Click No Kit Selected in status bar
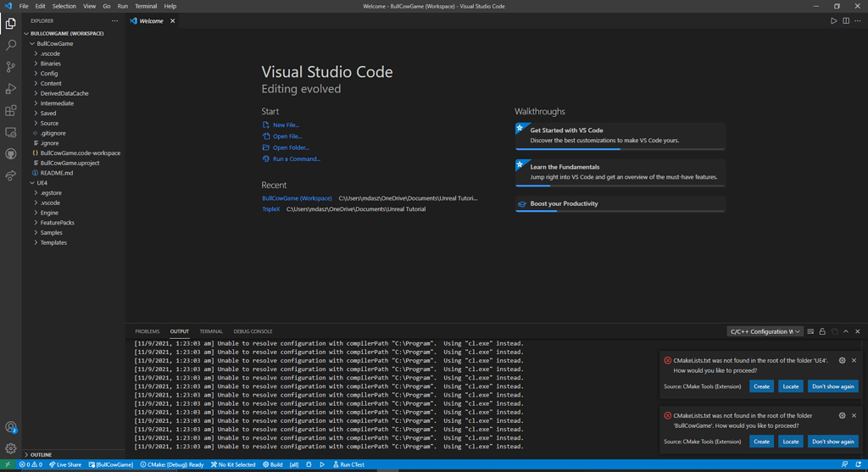This screenshot has height=472, width=868. [233, 464]
